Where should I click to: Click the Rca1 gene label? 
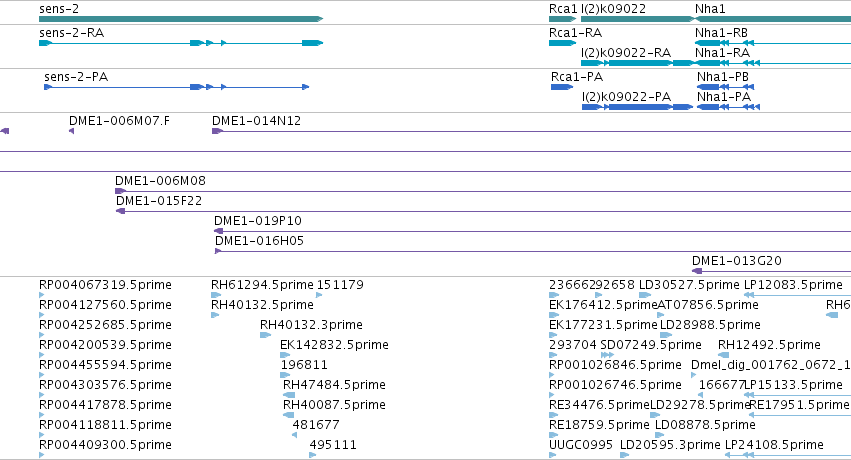(563, 9)
